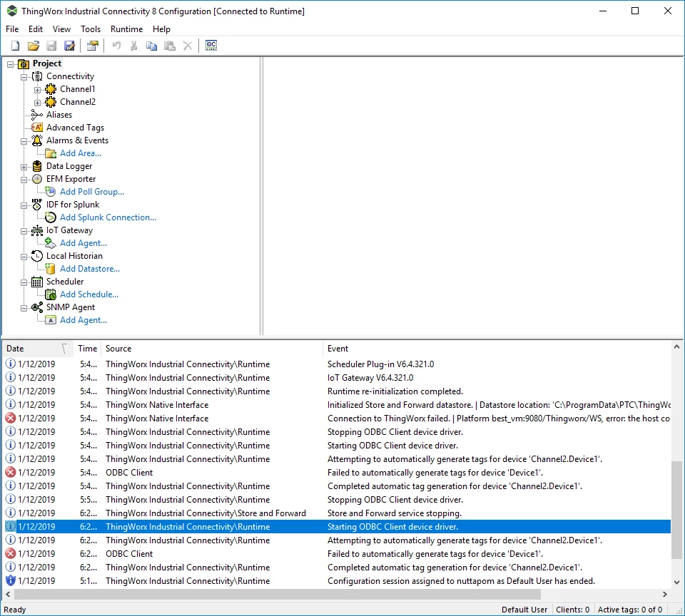Image resolution: width=685 pixels, height=616 pixels.
Task: Click the Project tree root icon
Action: [x=24, y=63]
